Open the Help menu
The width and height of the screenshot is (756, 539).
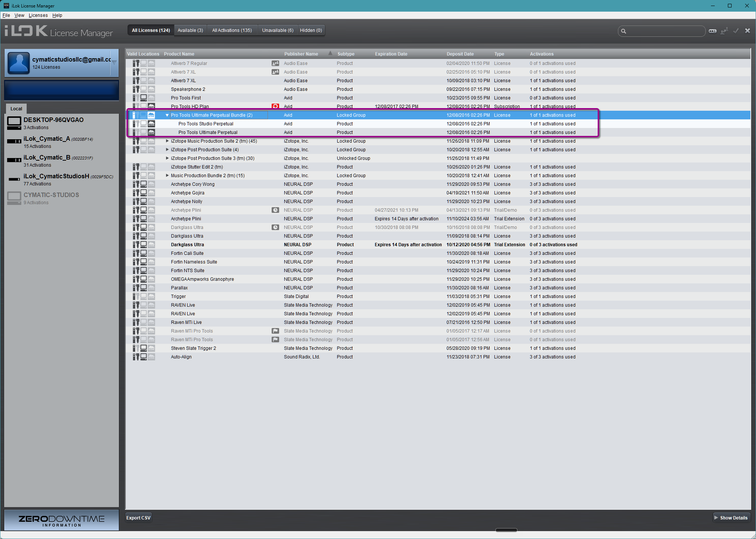point(57,15)
